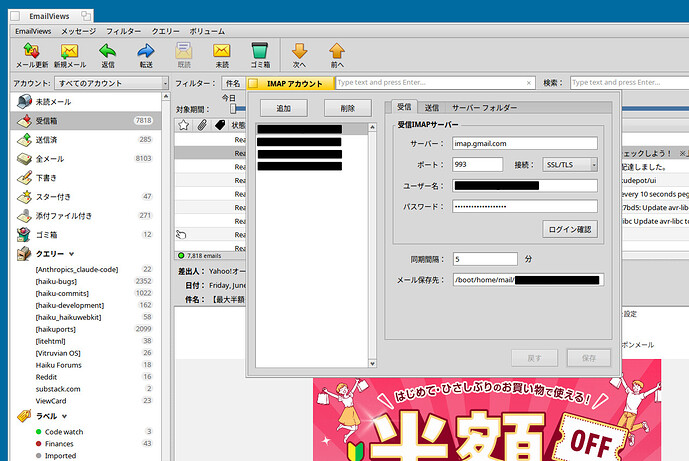Open the 下書き drafts folder

(86, 178)
